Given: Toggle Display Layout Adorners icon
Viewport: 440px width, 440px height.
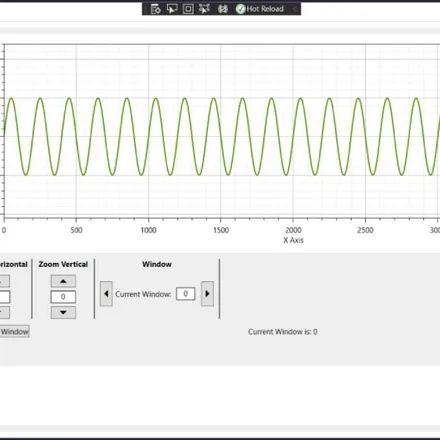Looking at the screenshot, I should click(188, 9).
